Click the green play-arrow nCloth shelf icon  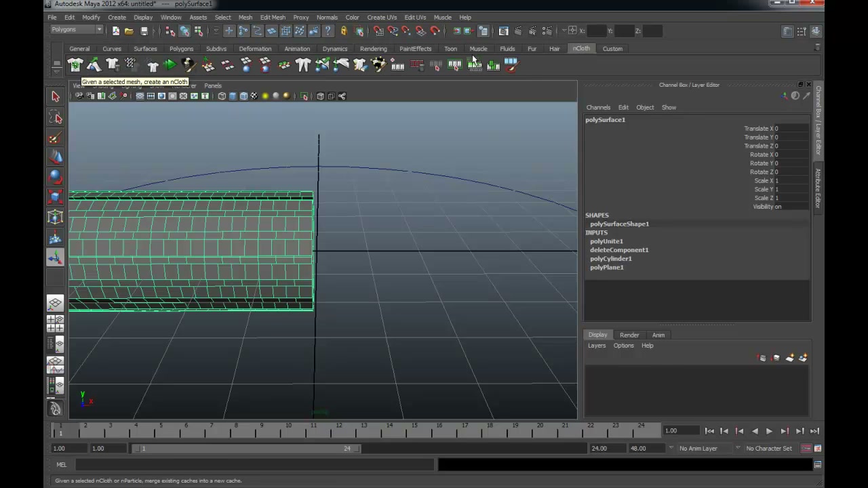tap(170, 65)
